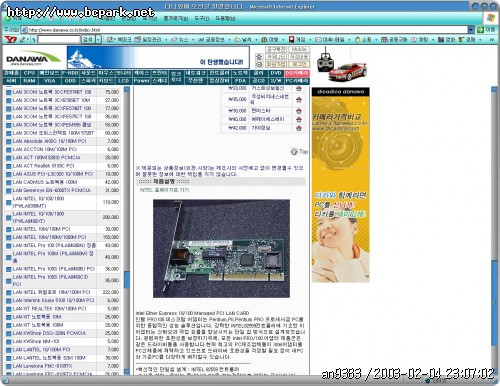This screenshot has width=500, height=386.
Task: Click the home icon next to the banner
Action: (x=259, y=57)
